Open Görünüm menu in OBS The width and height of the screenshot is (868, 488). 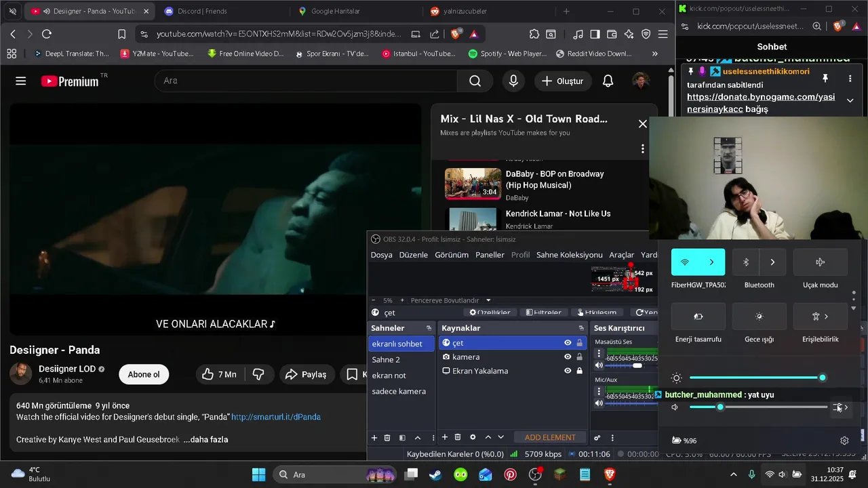tap(452, 255)
